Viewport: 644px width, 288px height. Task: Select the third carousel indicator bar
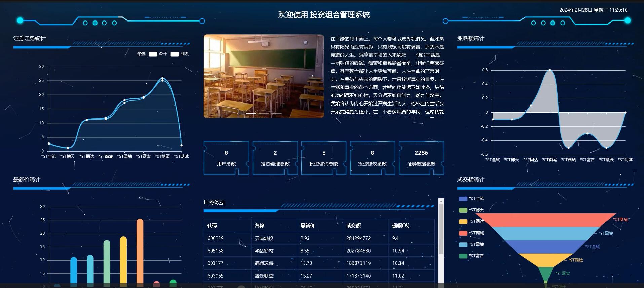[276, 114]
